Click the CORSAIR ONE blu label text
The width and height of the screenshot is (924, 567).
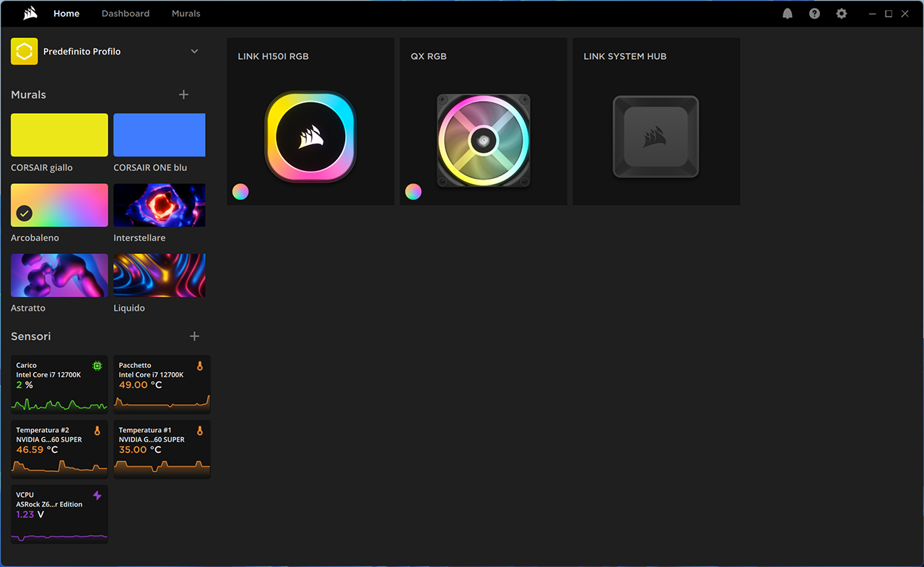[150, 168]
